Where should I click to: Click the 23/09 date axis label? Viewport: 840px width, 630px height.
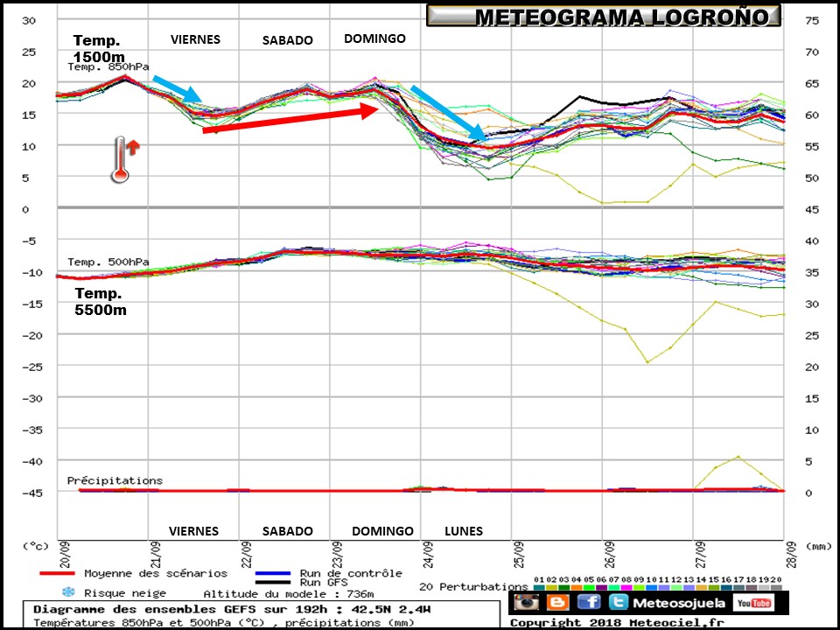click(338, 555)
